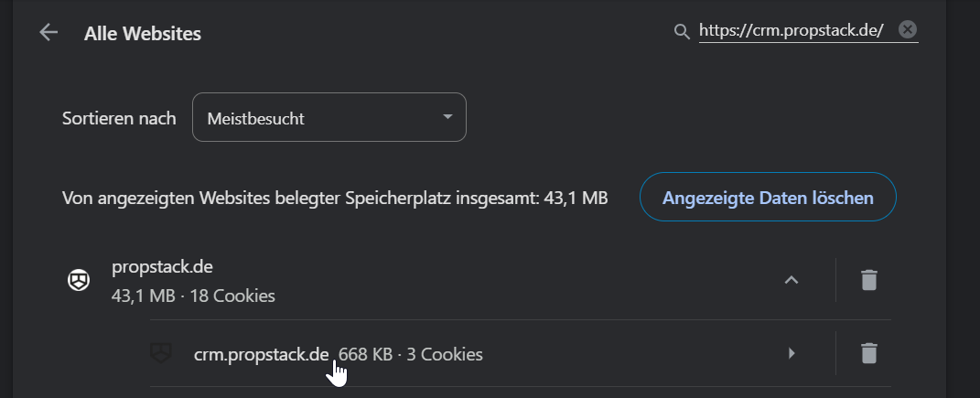Click the Alle Websites heading

point(143,34)
